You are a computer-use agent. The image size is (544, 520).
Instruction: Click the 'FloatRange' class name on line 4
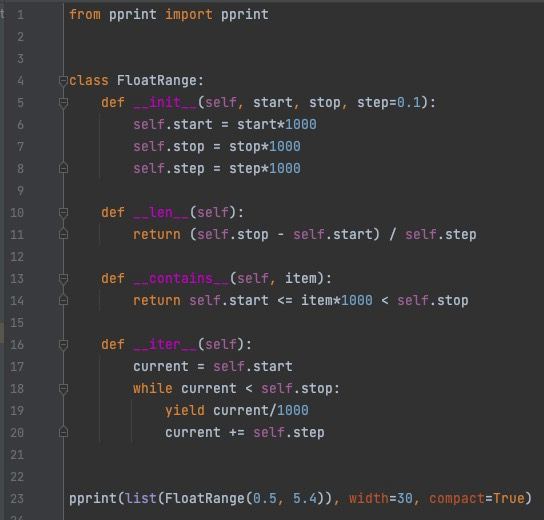(157, 80)
